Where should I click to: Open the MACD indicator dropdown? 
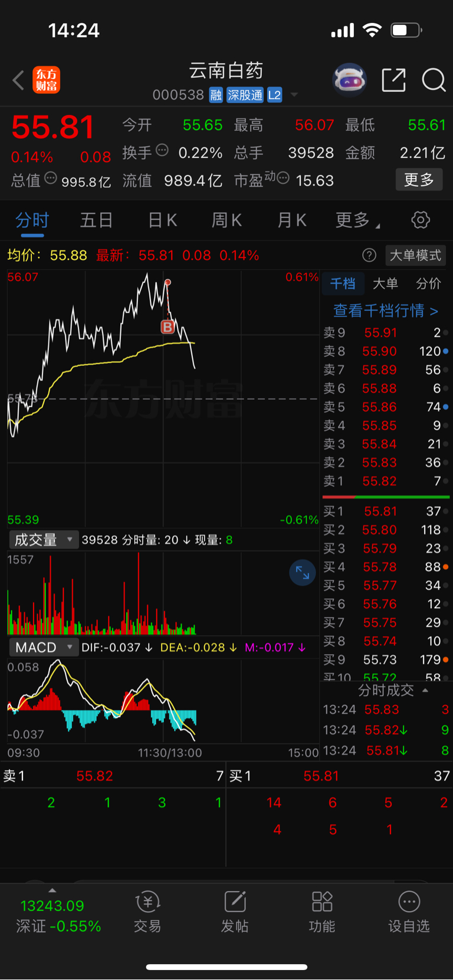44,647
